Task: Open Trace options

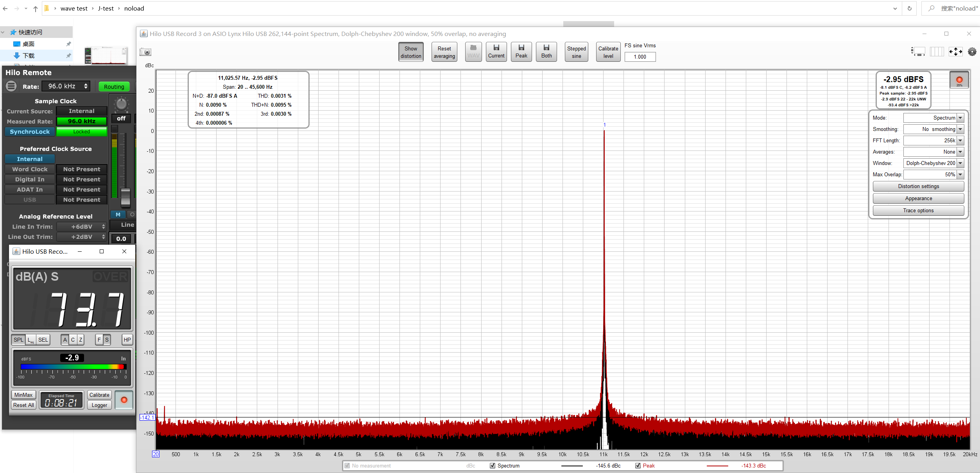Action: pyautogui.click(x=918, y=211)
